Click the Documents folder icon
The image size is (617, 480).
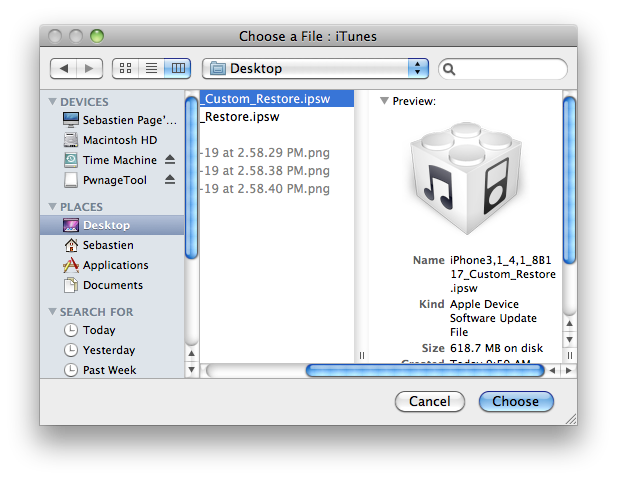[x=71, y=285]
